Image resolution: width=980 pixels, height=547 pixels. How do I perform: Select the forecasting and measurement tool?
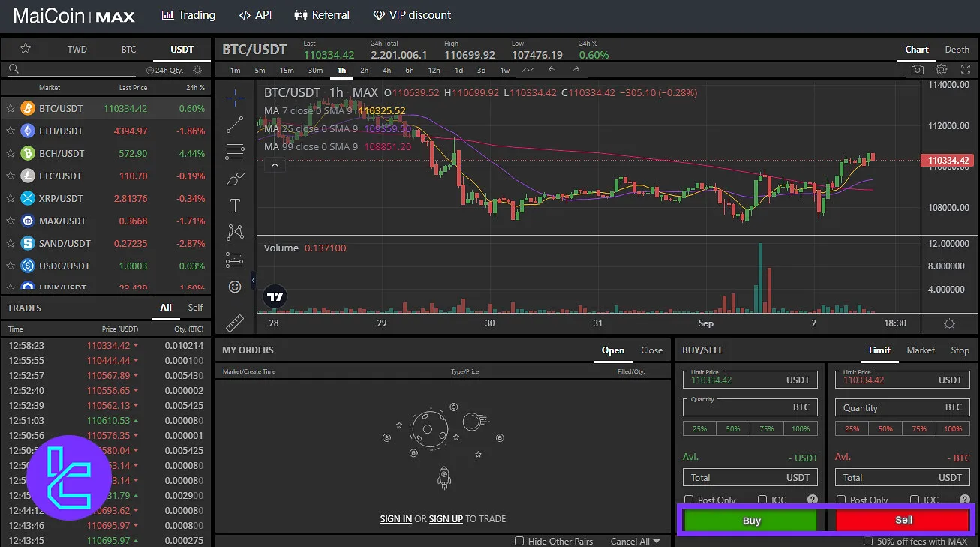236,260
